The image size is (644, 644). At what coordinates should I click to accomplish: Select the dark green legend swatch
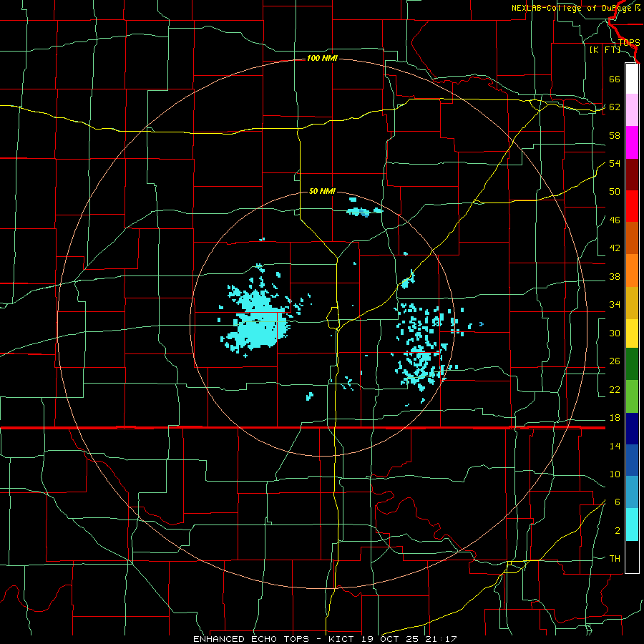tap(632, 364)
